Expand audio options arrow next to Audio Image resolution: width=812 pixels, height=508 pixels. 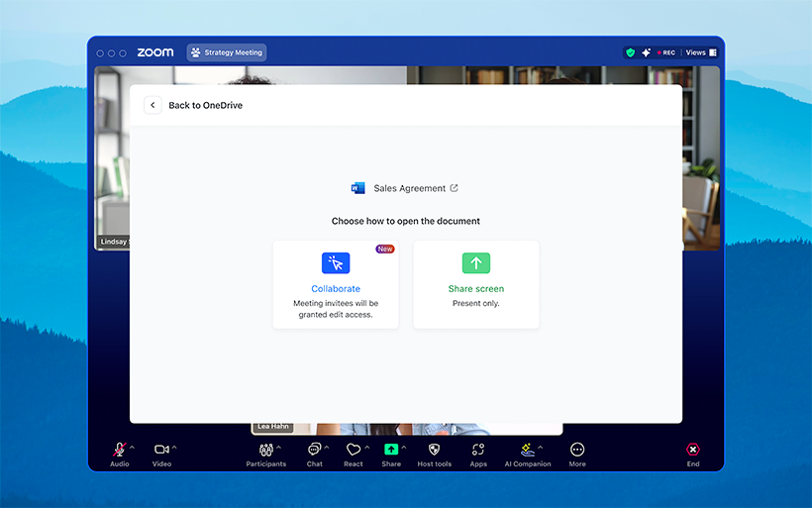click(x=133, y=447)
